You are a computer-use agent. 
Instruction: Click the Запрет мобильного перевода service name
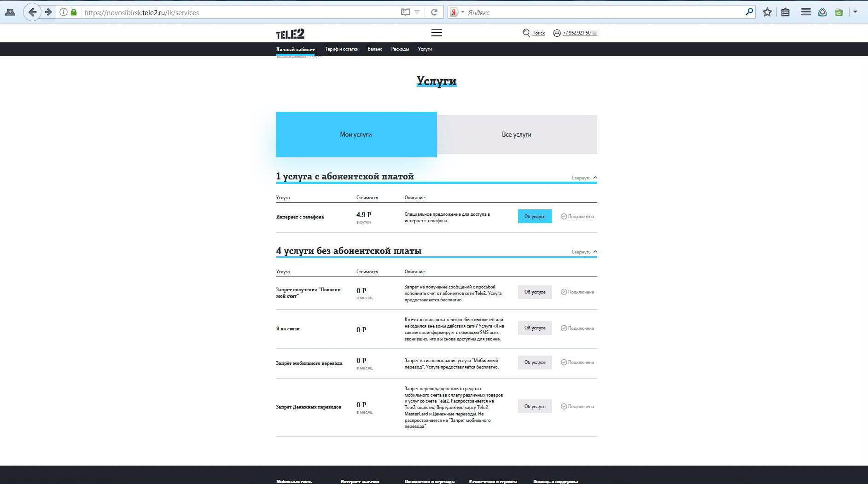(309, 363)
